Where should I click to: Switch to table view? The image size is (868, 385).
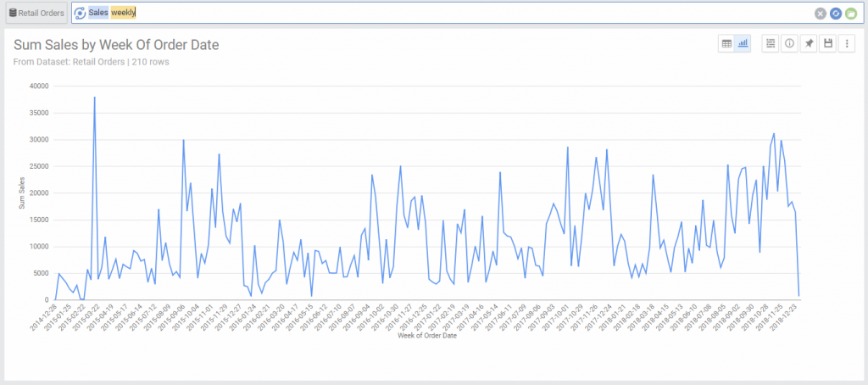pyautogui.click(x=726, y=43)
